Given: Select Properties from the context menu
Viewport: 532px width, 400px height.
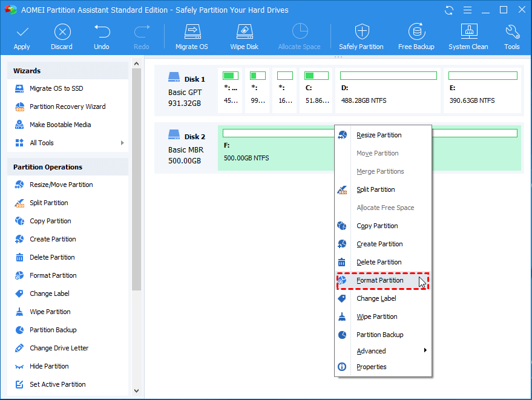Looking at the screenshot, I should click(x=371, y=367).
